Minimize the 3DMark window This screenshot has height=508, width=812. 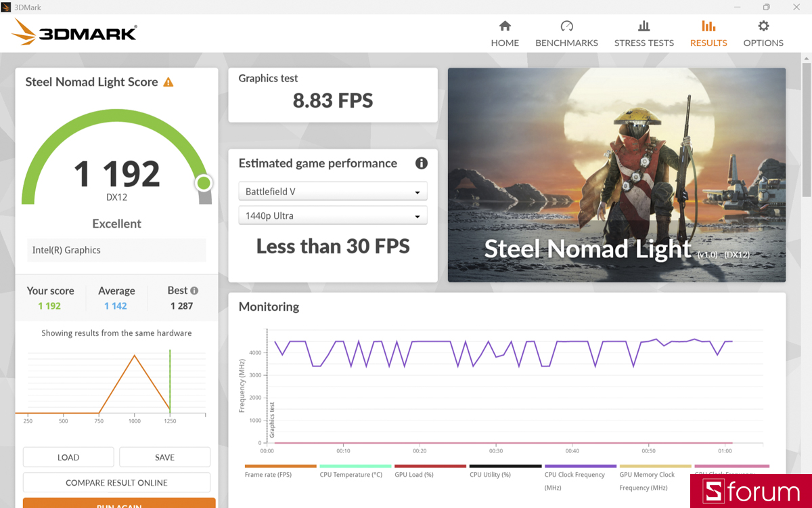pos(736,7)
